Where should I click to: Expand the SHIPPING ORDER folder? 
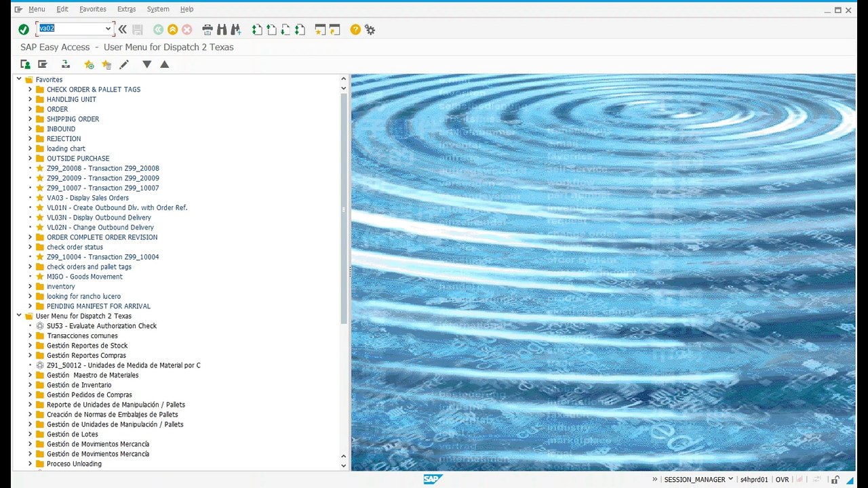point(30,119)
